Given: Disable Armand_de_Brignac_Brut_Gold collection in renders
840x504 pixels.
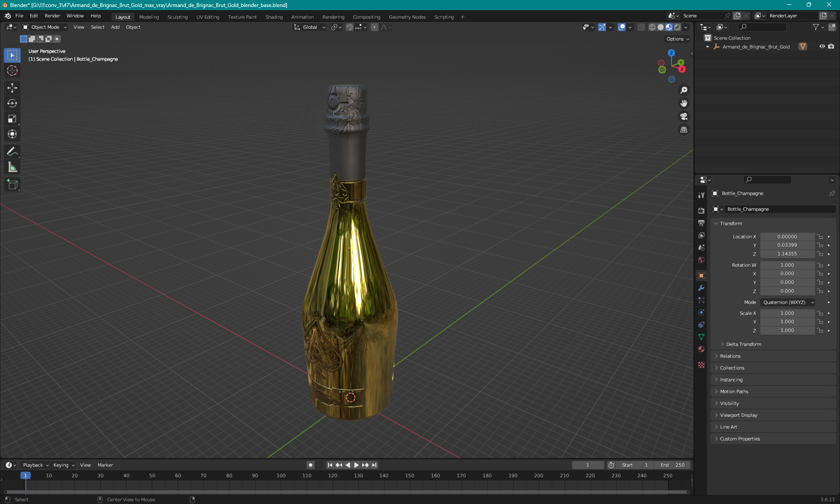Looking at the screenshot, I should coord(831,46).
